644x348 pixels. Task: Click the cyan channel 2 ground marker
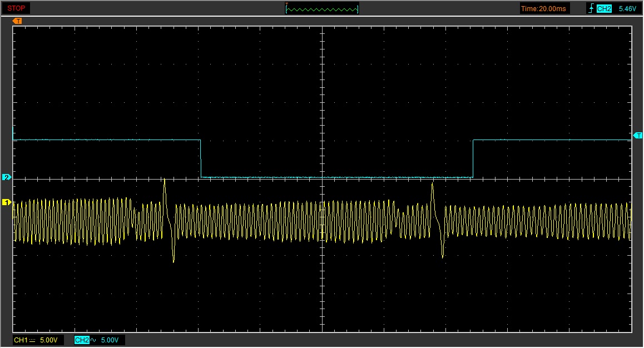pyautogui.click(x=7, y=177)
